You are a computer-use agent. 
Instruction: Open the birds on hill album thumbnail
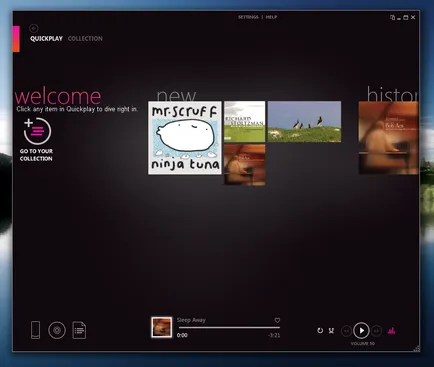[304, 122]
